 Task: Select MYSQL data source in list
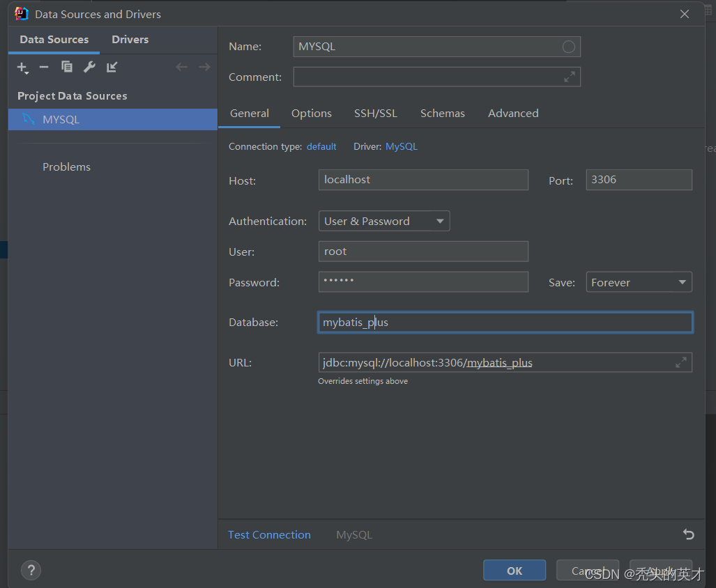pyautogui.click(x=113, y=120)
